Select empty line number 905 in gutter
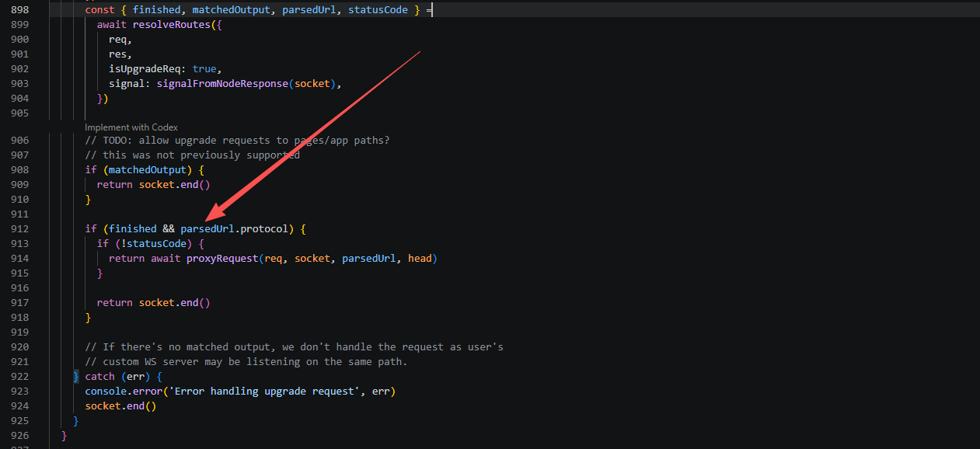The image size is (980, 449). [x=20, y=113]
